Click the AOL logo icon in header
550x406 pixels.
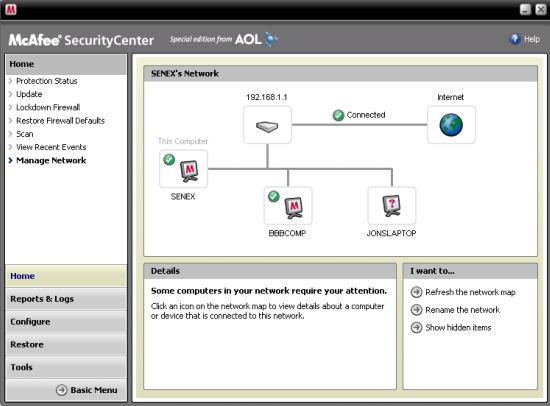[x=256, y=39]
